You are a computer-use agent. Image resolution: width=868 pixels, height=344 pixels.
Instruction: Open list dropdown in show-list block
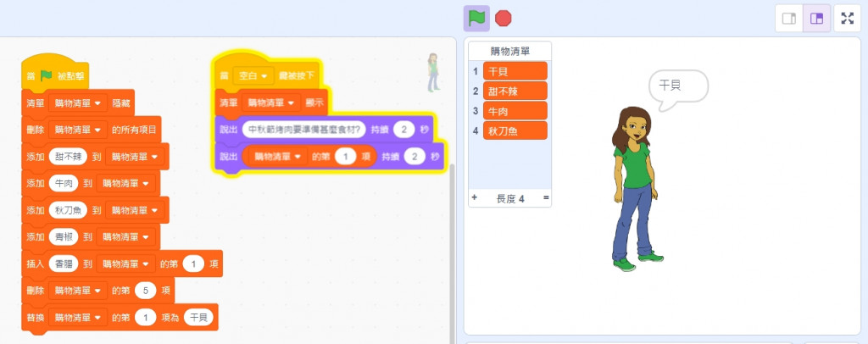[271, 103]
